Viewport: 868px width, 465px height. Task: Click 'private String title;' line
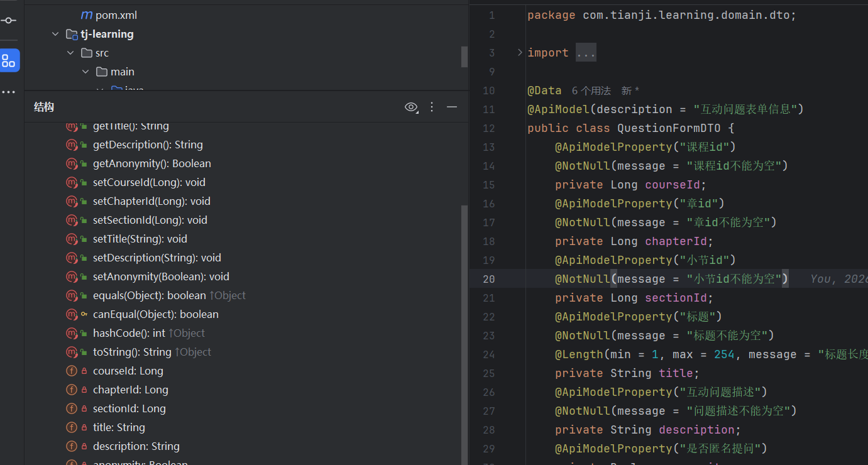627,373
